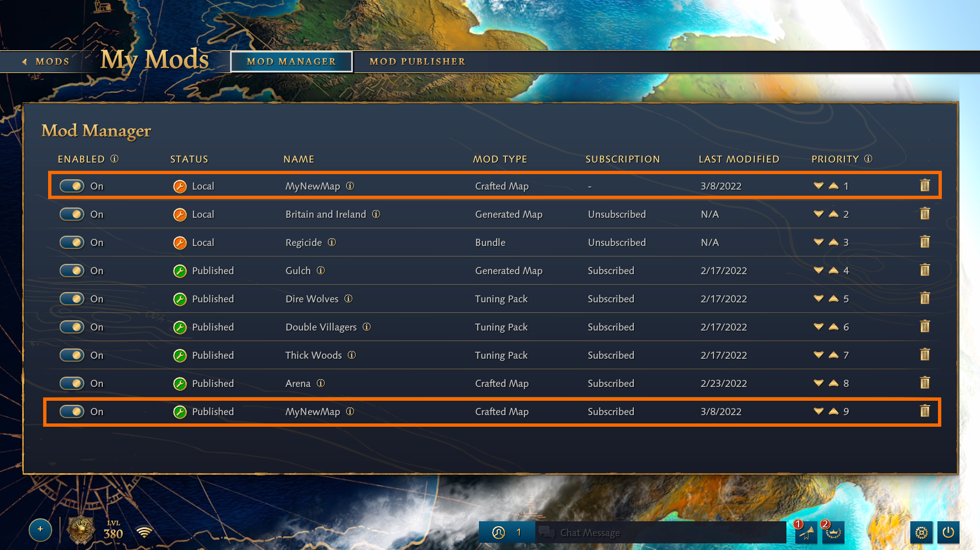
Task: Open the crown icon with badge 2
Action: click(x=833, y=532)
